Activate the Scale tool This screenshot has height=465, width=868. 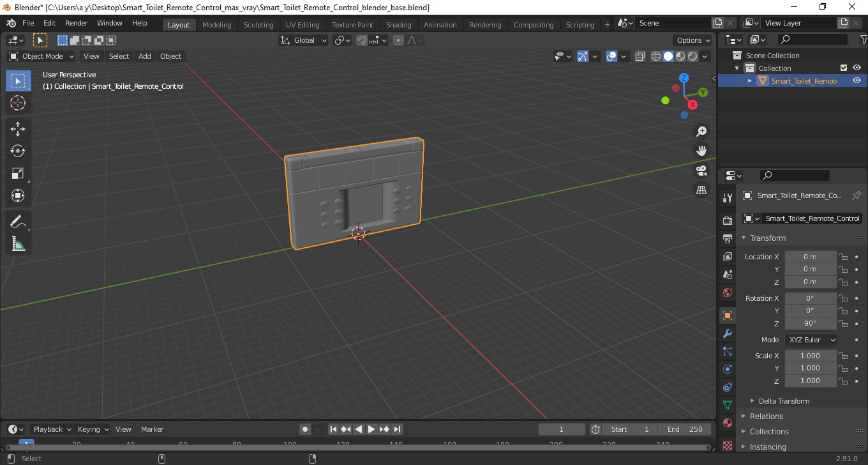click(18, 173)
